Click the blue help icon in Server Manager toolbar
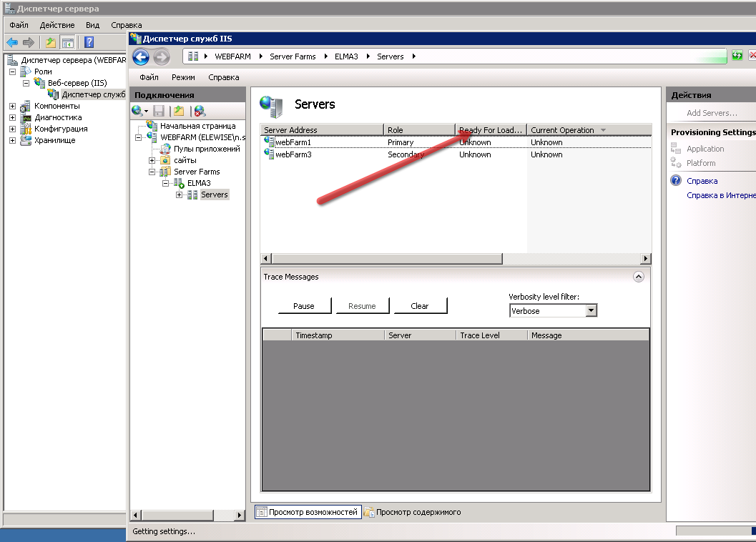This screenshot has width=756, height=542. click(x=89, y=42)
